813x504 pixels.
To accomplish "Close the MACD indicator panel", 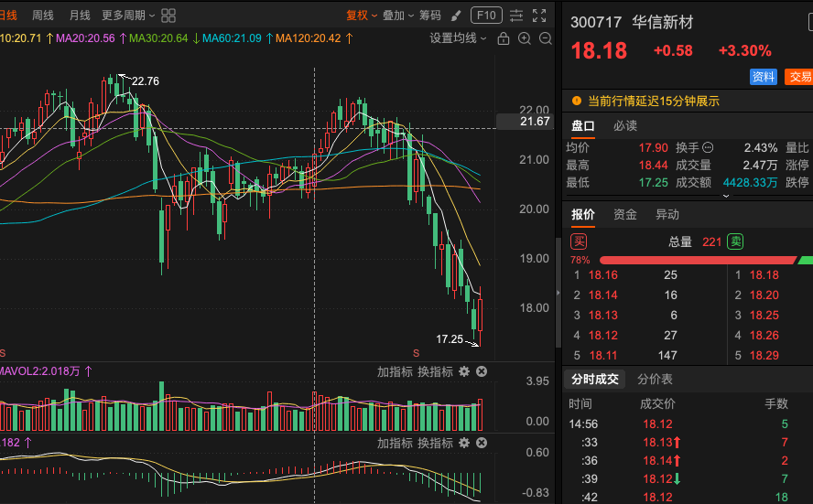I will pyautogui.click(x=482, y=443).
